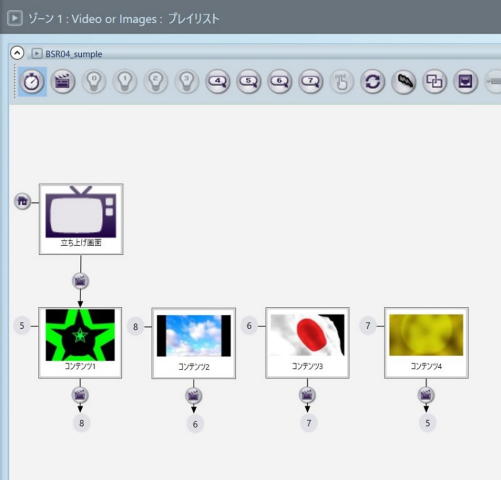Click the circular sync arrows toolbar icon
501x480 pixels.
372,81
